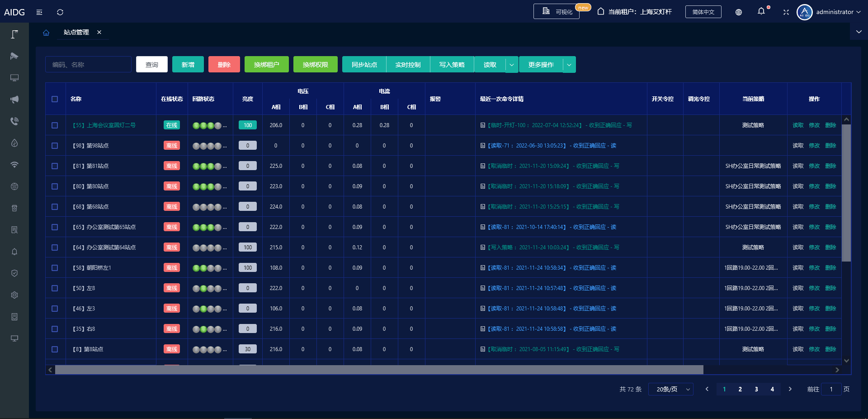
Task: Click the refresh icon in header
Action: tap(60, 12)
